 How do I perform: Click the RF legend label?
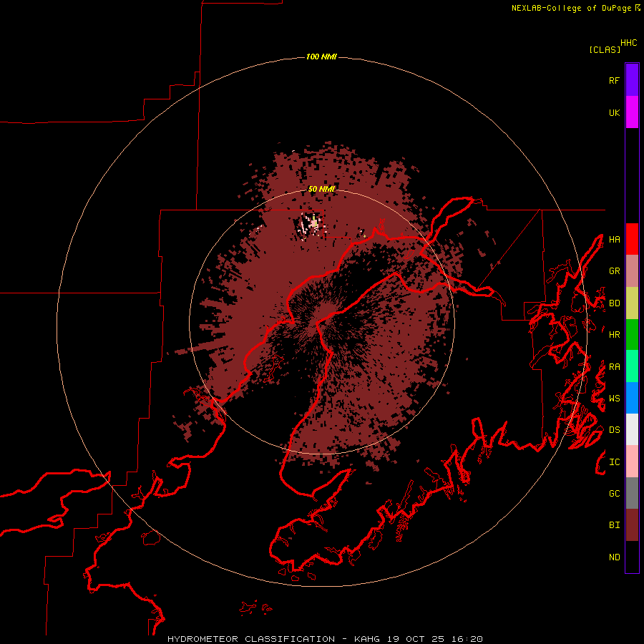tap(614, 80)
